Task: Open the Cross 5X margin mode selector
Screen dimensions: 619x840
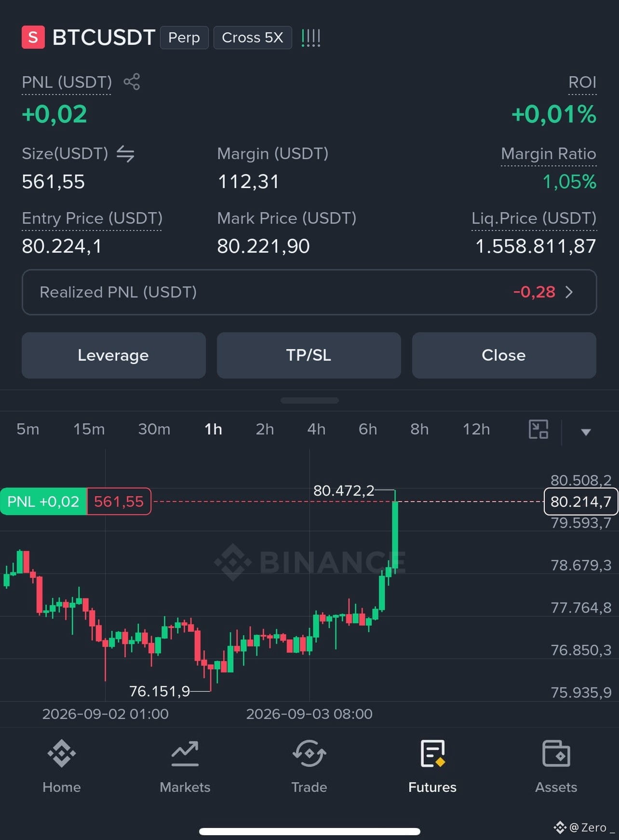Action: (x=253, y=38)
